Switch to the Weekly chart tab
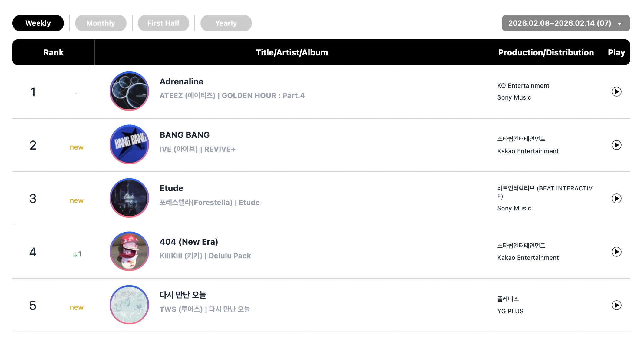 click(x=38, y=23)
